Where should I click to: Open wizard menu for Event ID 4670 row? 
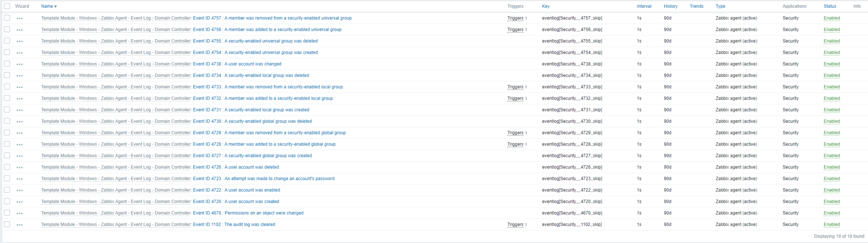pyautogui.click(x=19, y=213)
